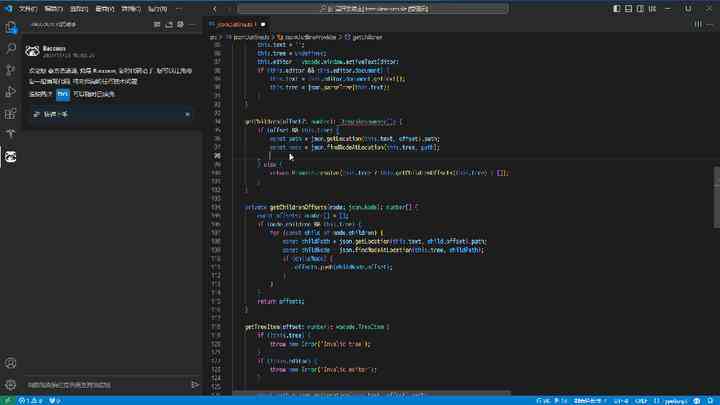Open the provider class breadcrumb segment
This screenshot has height=405, width=720.
(x=306, y=37)
